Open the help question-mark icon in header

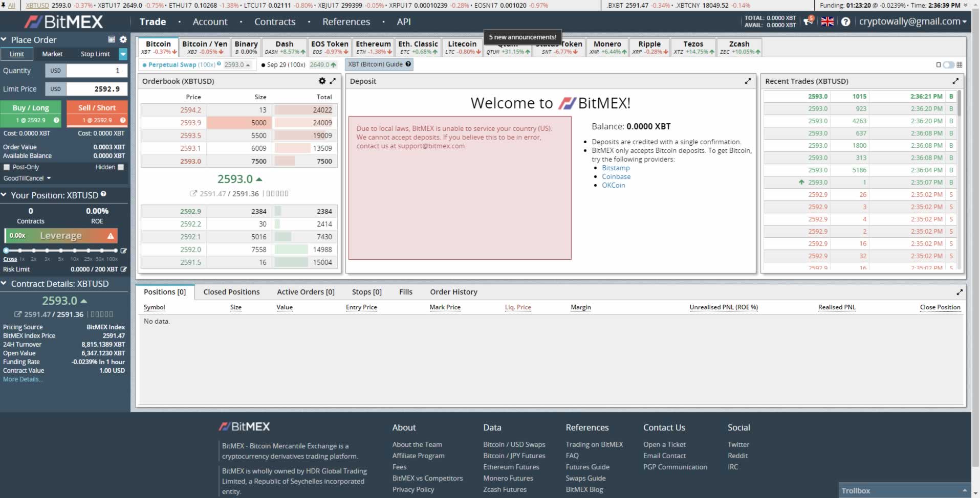pyautogui.click(x=845, y=21)
